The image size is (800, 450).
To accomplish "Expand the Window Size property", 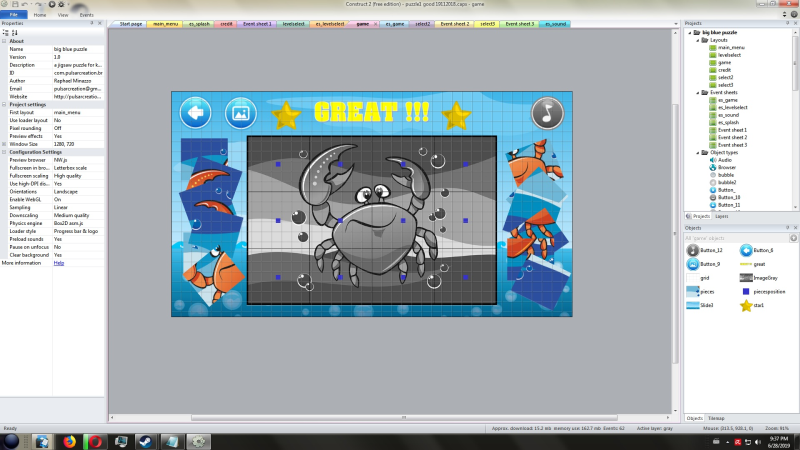I will pos(4,144).
